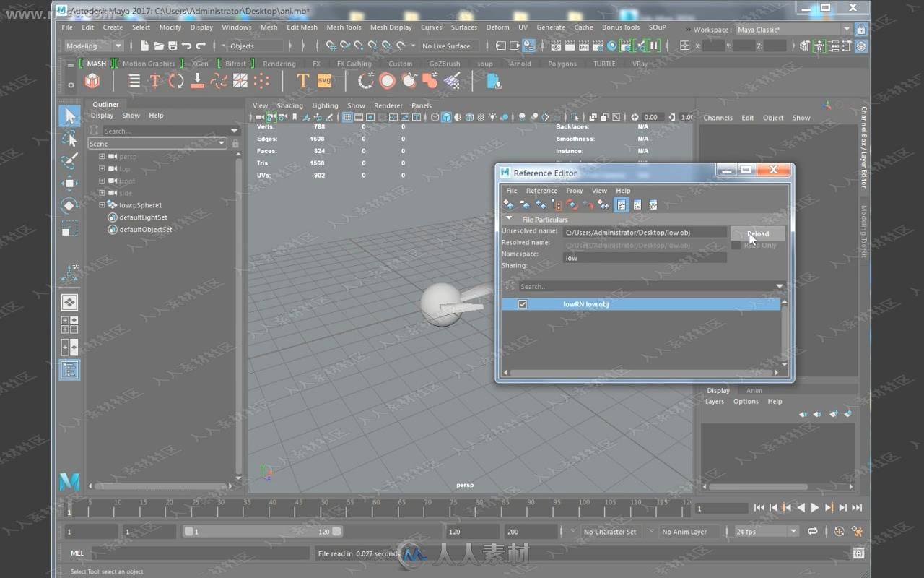Select defaultLightSet in Outliner
Image resolution: width=924 pixels, height=578 pixels.
[x=143, y=217]
